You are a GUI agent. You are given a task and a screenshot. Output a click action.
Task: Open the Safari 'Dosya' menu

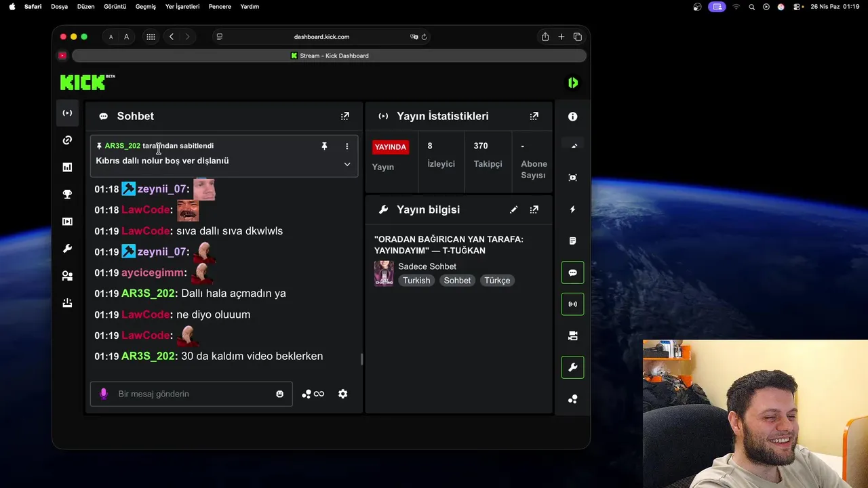pos(59,7)
